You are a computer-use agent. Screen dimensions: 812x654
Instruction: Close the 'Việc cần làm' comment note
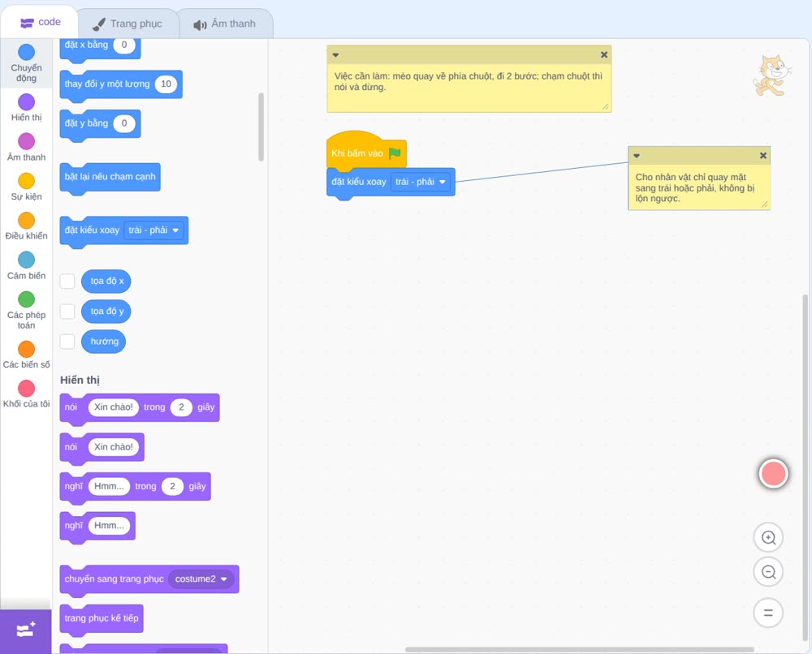(x=604, y=55)
